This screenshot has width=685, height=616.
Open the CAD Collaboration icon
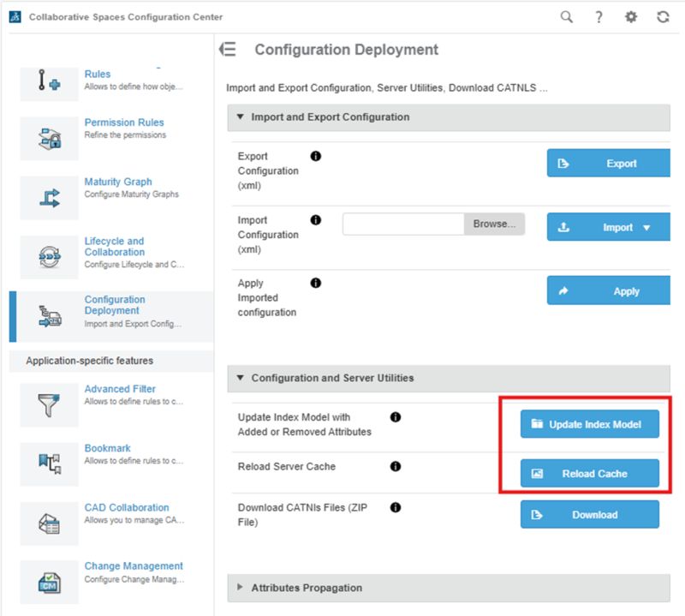48,521
